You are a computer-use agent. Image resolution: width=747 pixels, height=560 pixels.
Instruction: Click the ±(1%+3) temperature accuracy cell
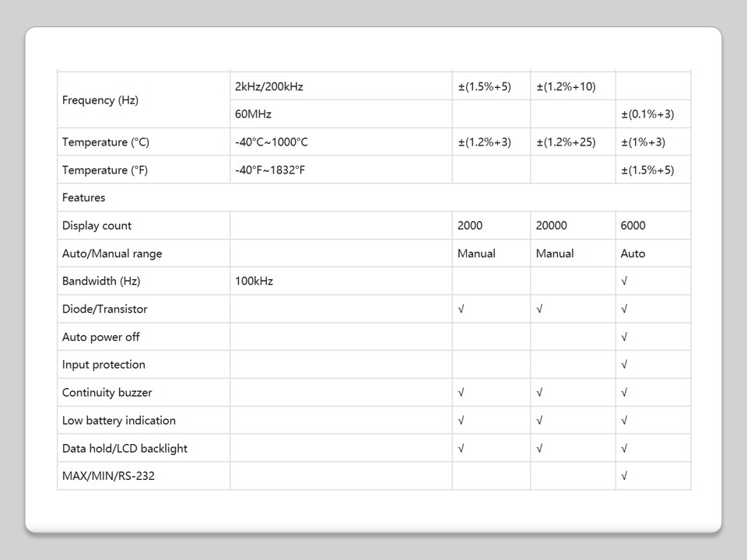coord(643,142)
